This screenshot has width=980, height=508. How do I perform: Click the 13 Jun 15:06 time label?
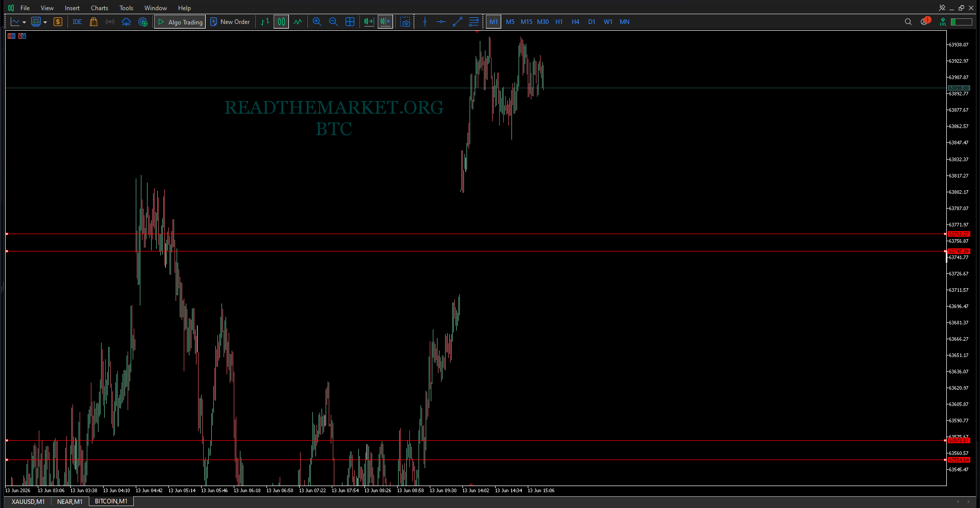coord(541,491)
